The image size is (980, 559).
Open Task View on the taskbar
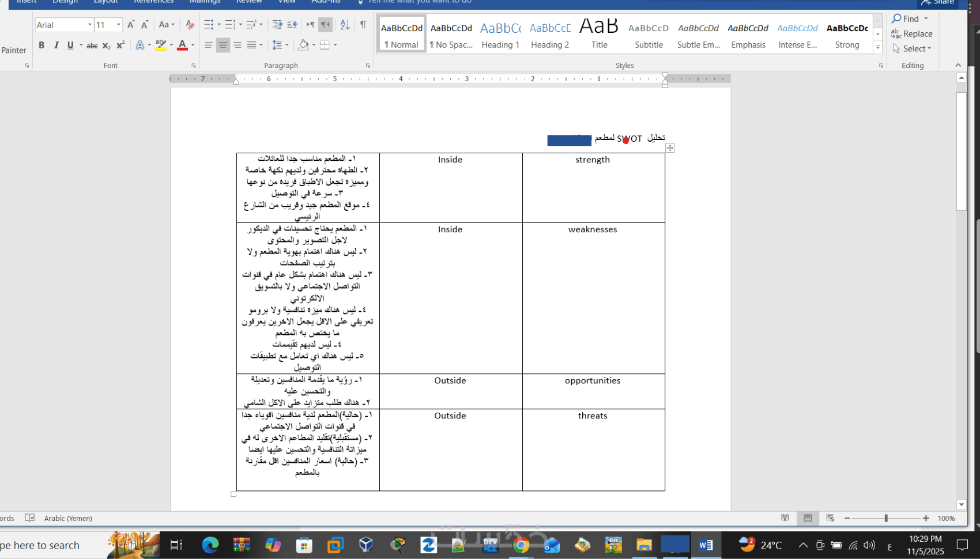(x=176, y=545)
